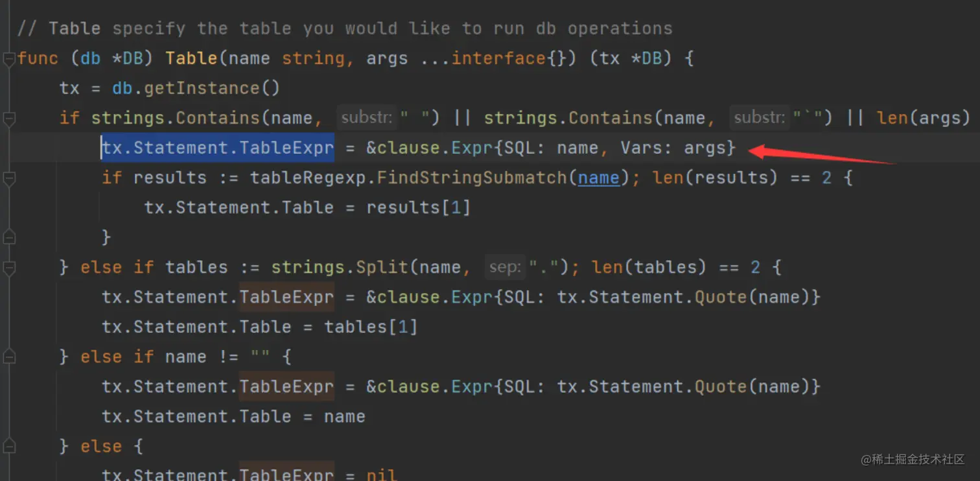
Task: Click the 'db *DB' receiver
Action: click(x=111, y=58)
